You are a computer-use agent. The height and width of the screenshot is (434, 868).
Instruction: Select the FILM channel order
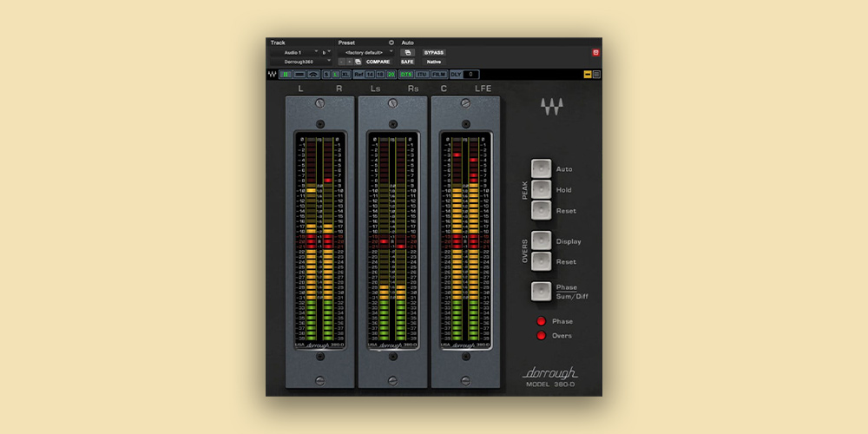[439, 74]
